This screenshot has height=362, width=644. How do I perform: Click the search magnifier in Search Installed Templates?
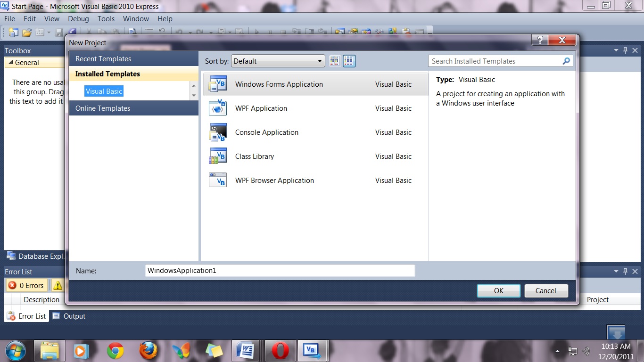click(567, 61)
